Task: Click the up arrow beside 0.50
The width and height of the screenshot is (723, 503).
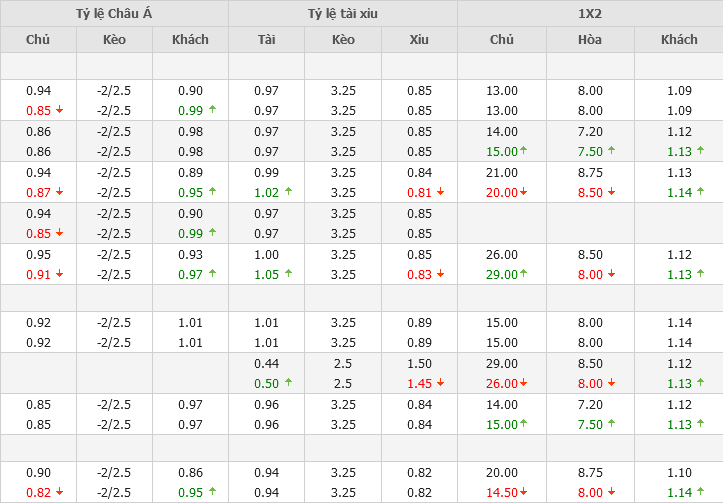Action: [288, 383]
